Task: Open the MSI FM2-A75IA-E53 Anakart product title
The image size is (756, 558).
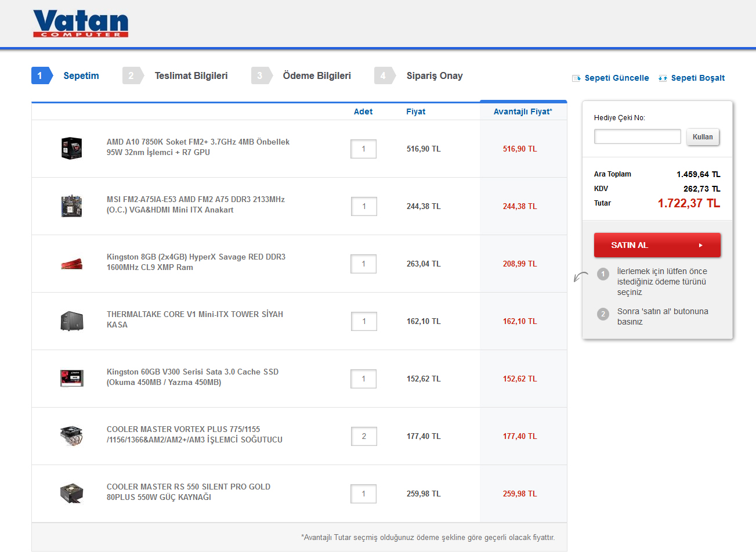Action: (x=196, y=204)
